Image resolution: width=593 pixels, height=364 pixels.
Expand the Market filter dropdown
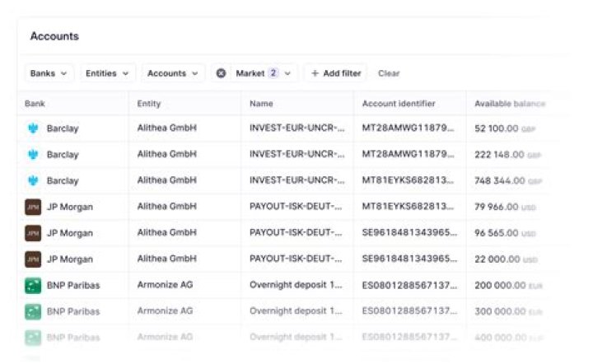[287, 73]
